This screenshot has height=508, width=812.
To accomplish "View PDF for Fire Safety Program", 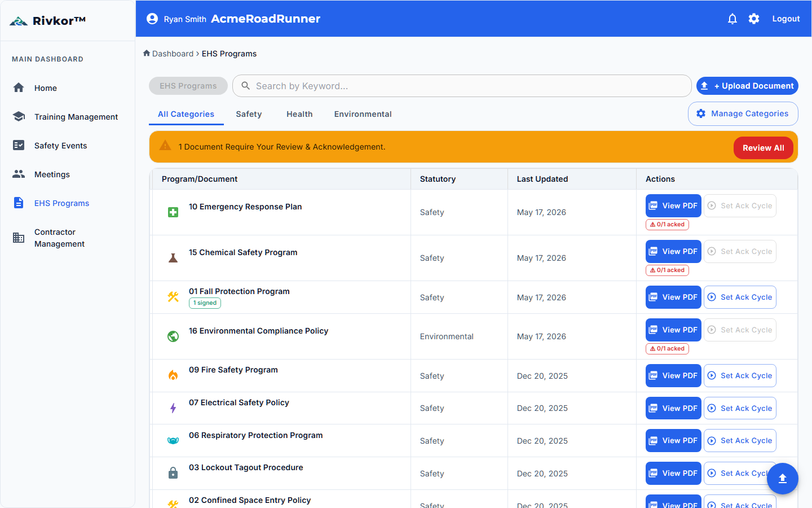I will pyautogui.click(x=673, y=375).
